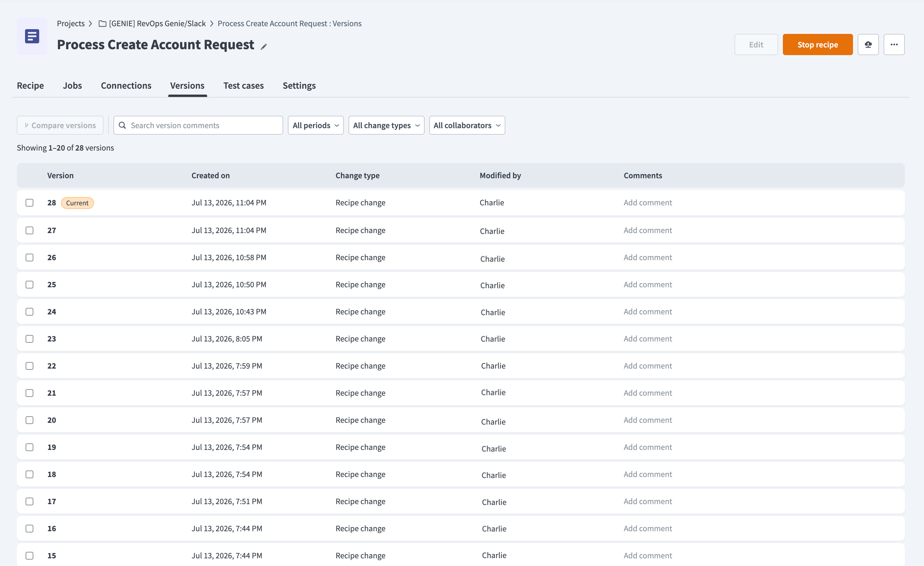The height and width of the screenshot is (566, 924).
Task: Click date Jul 13, 2026, 10:50 PM
Action: pyautogui.click(x=229, y=285)
